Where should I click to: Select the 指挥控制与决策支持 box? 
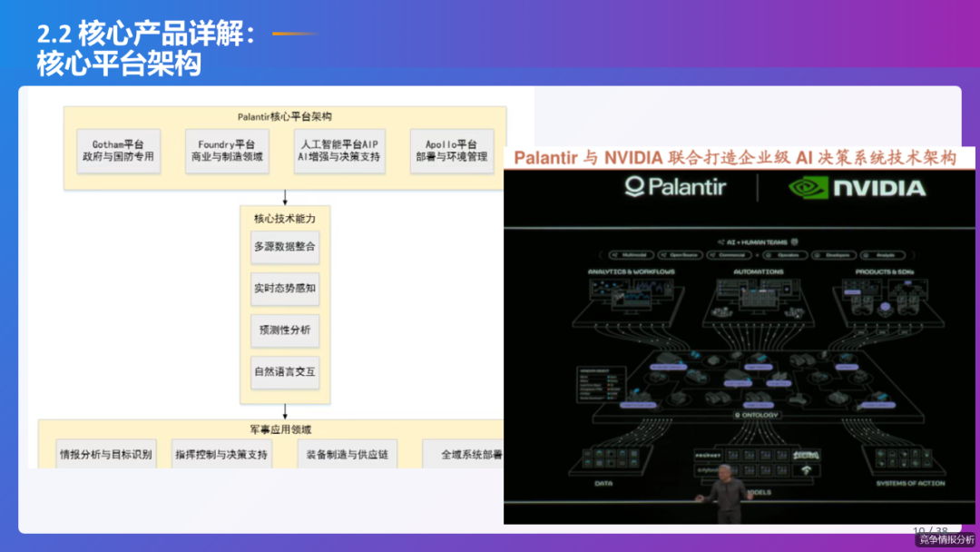[222, 455]
